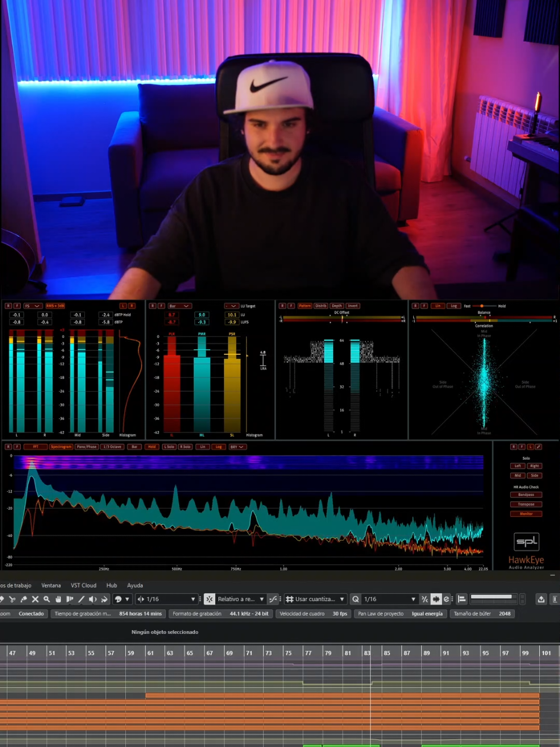Open the Ventana menu
The height and width of the screenshot is (747, 560).
click(x=51, y=585)
